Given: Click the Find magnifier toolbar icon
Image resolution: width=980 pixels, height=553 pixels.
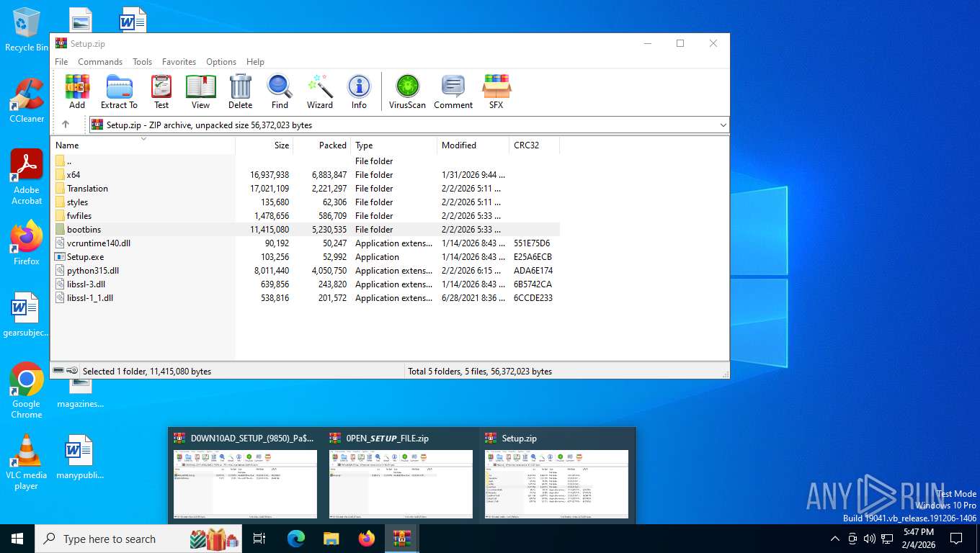Looking at the screenshot, I should [280, 91].
